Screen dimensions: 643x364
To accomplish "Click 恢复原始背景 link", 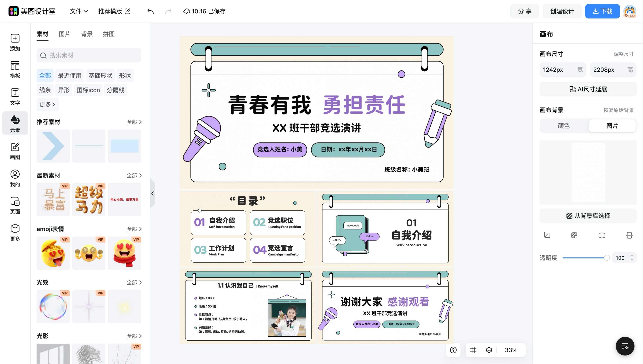I will pyautogui.click(x=619, y=110).
